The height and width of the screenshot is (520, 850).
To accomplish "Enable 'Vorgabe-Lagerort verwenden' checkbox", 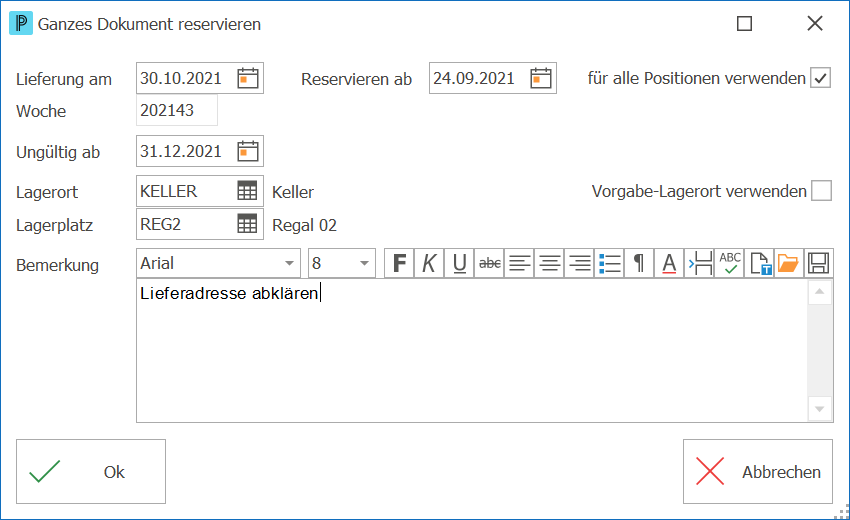I will 821,191.
